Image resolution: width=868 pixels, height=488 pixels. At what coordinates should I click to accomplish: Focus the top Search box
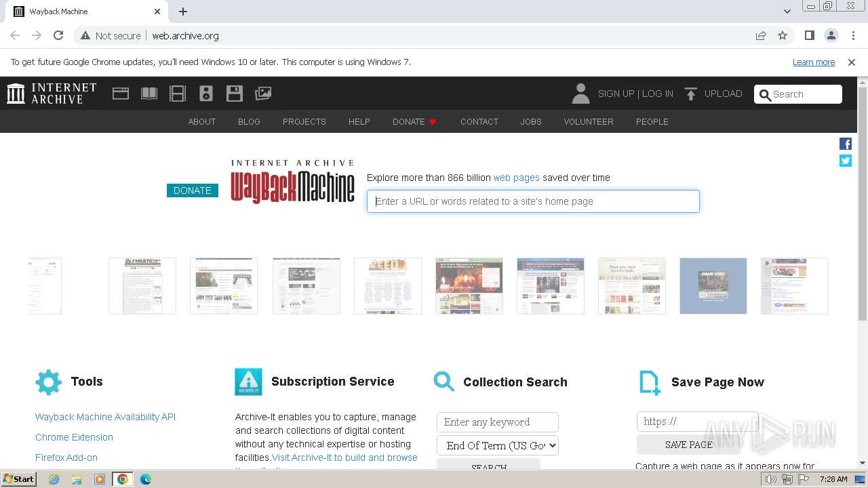click(x=798, y=94)
